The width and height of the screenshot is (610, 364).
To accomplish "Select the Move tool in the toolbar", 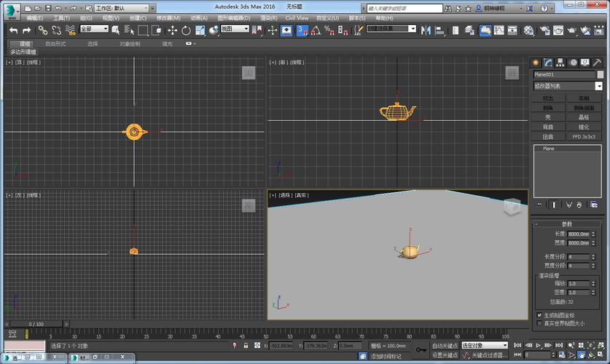I will [173, 30].
